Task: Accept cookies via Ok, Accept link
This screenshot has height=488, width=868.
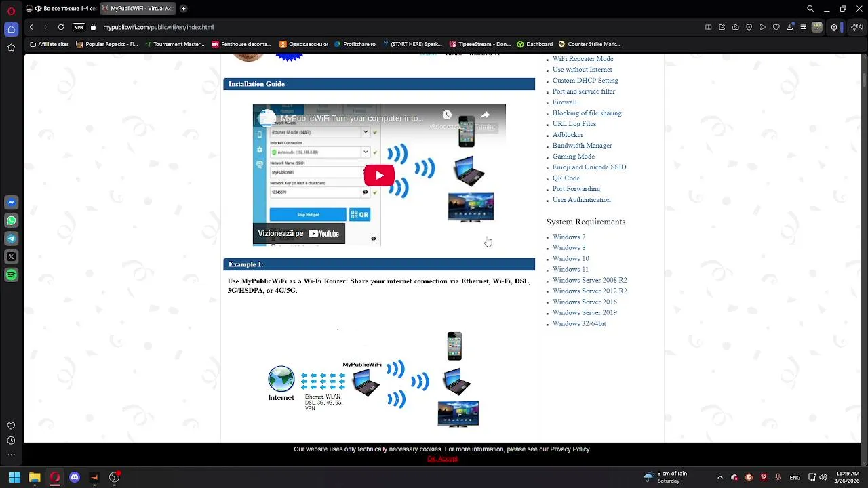Action: (x=442, y=459)
